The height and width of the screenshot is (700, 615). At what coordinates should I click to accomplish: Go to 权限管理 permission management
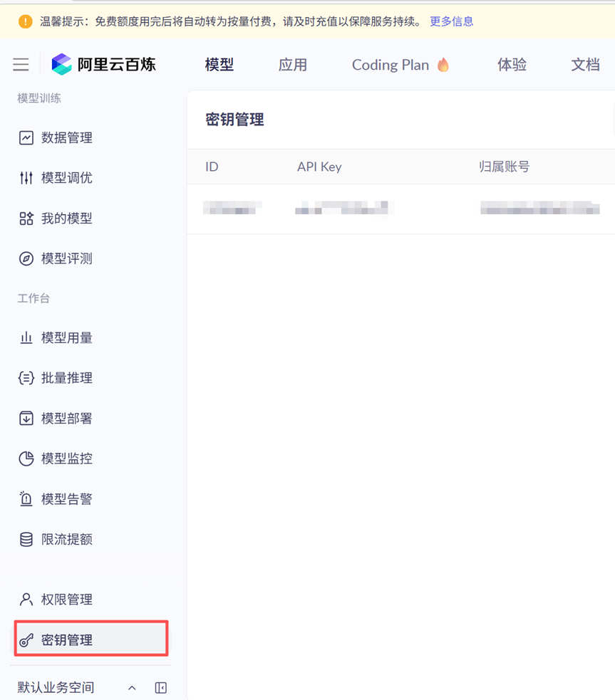(x=68, y=599)
